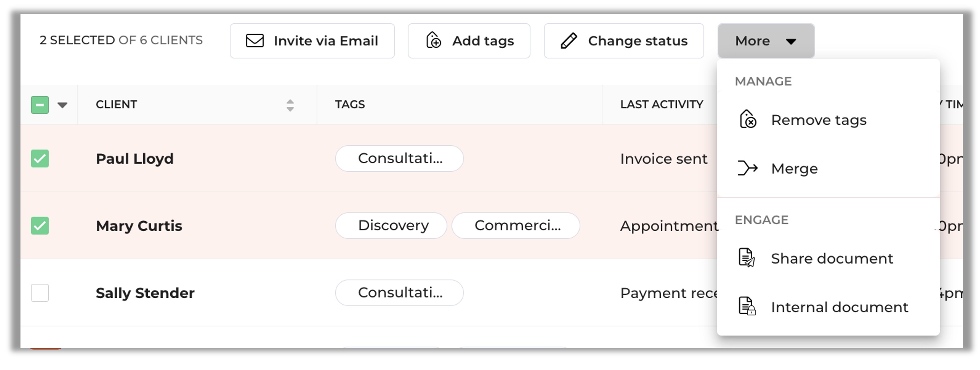The height and width of the screenshot is (370, 980).
Task: Toggle the green select-all header checkbox
Action: (40, 105)
